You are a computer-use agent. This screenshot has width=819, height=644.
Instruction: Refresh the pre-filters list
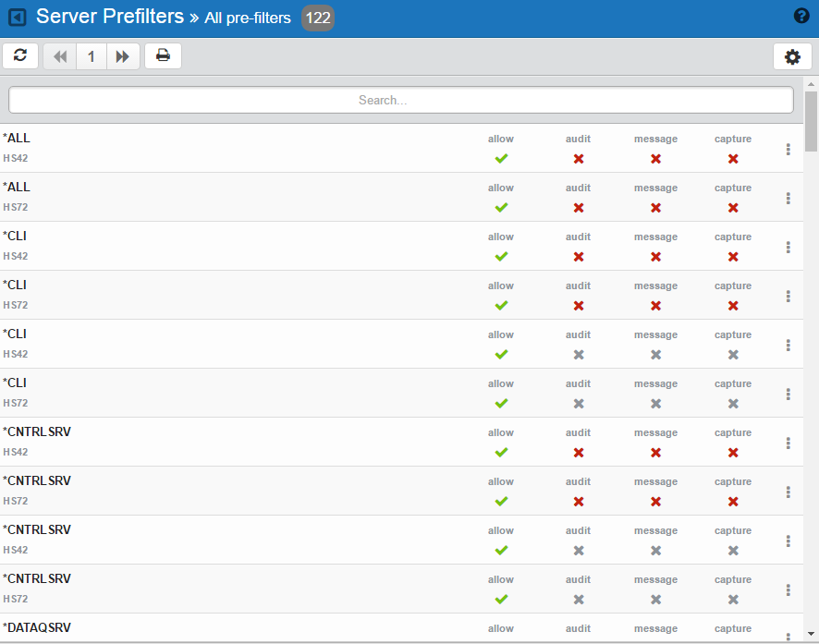point(19,55)
